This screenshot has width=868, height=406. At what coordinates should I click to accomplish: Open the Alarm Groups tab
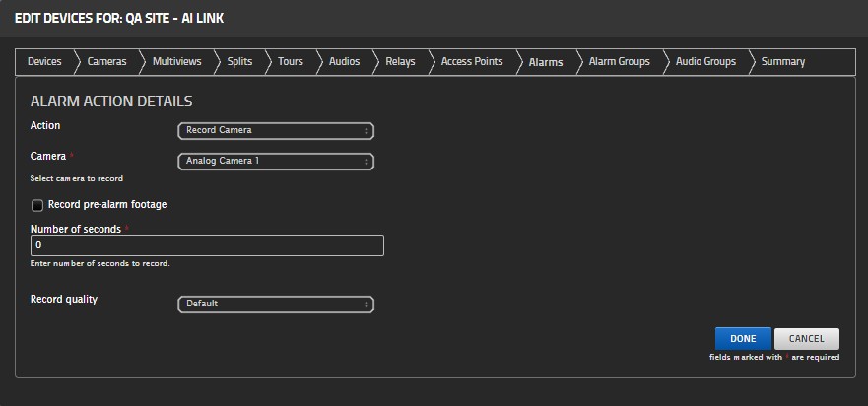tap(619, 62)
